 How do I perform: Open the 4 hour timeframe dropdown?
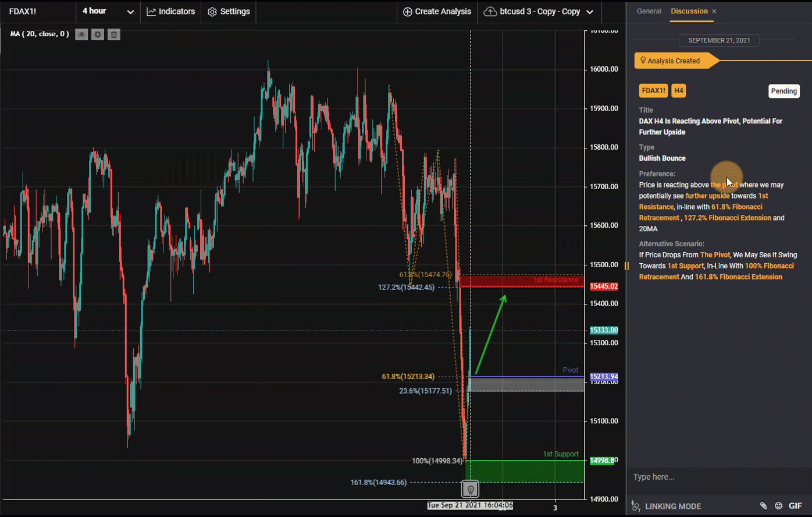pos(108,11)
